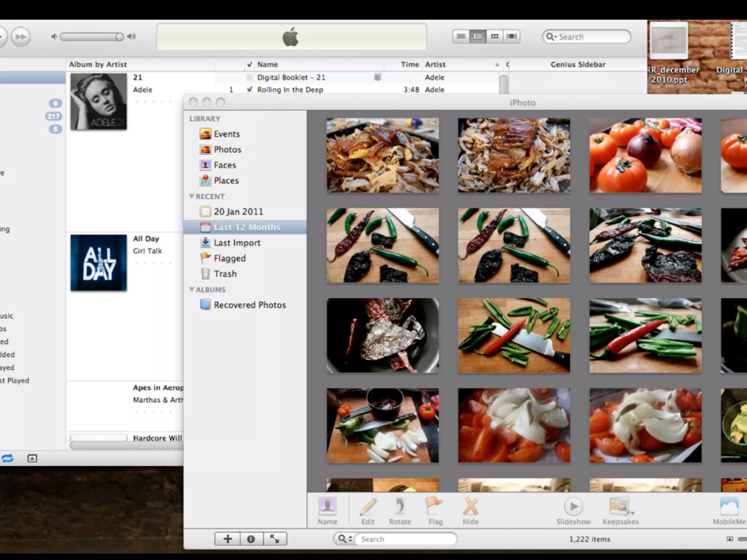This screenshot has width=747, height=560.
Task: Collapse the RECENT section triangle
Action: (x=191, y=197)
